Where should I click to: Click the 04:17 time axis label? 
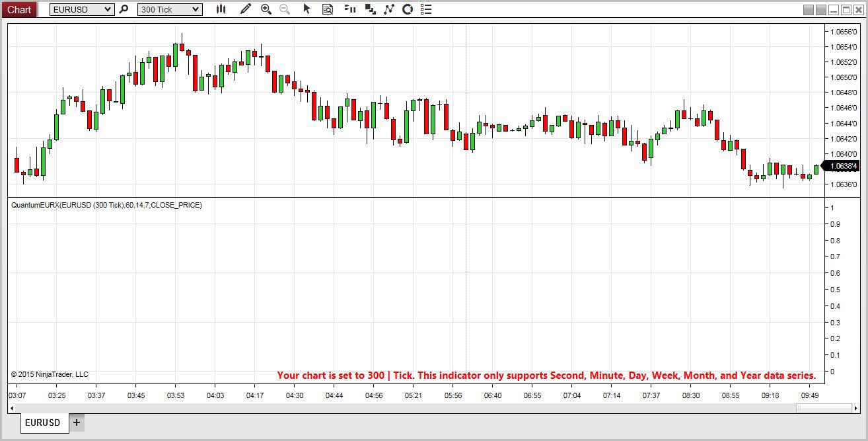coord(255,395)
